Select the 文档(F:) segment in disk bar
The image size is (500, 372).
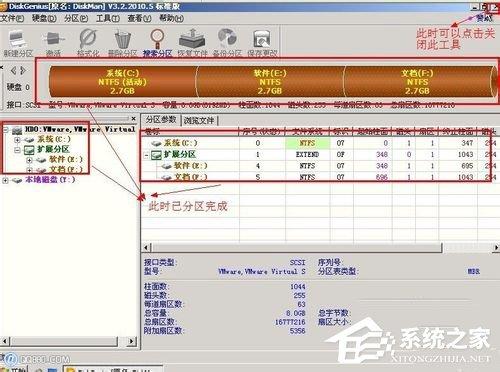pyautogui.click(x=418, y=82)
